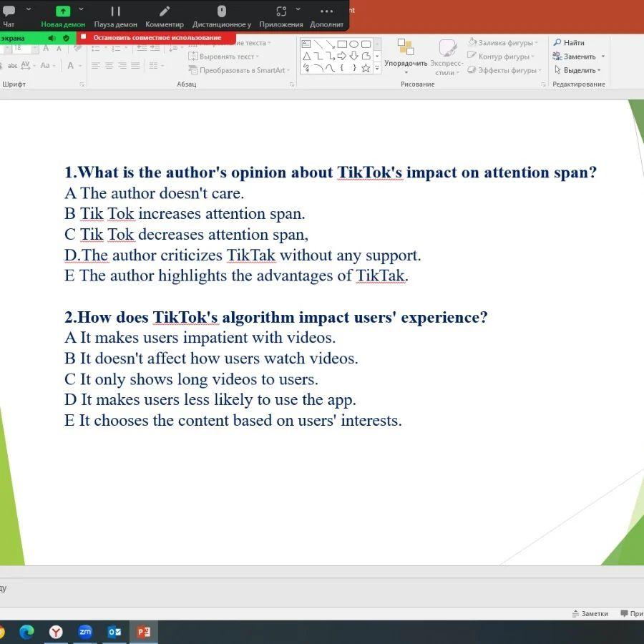The height and width of the screenshot is (644, 644).
Task: Open Yandex Browser from the taskbar
Action: pos(56,631)
